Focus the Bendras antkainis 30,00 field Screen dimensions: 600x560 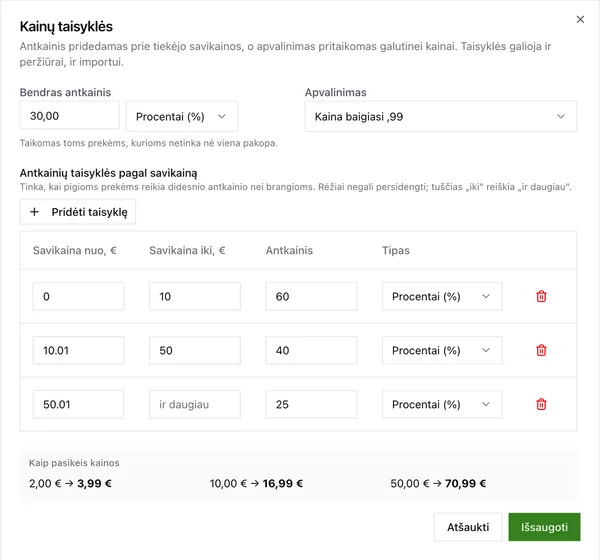tap(70, 116)
